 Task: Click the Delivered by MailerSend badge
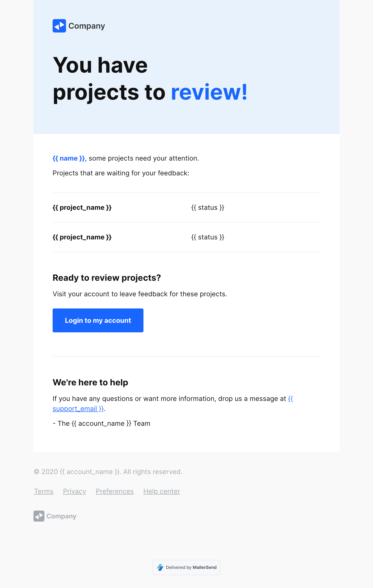tap(186, 567)
